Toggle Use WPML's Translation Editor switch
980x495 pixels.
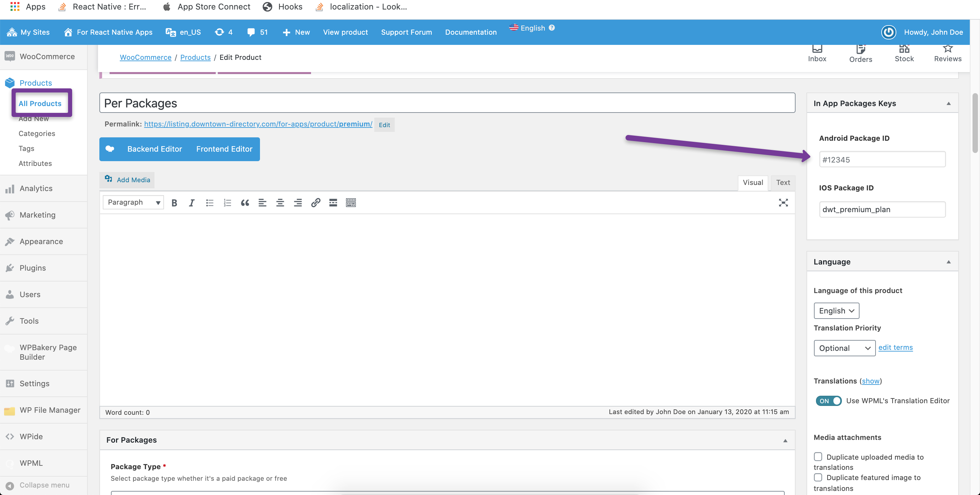tap(829, 401)
